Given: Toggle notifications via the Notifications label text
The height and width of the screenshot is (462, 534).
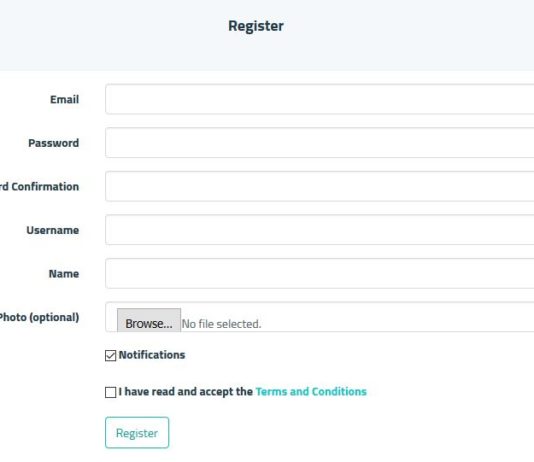Looking at the screenshot, I should (152, 355).
